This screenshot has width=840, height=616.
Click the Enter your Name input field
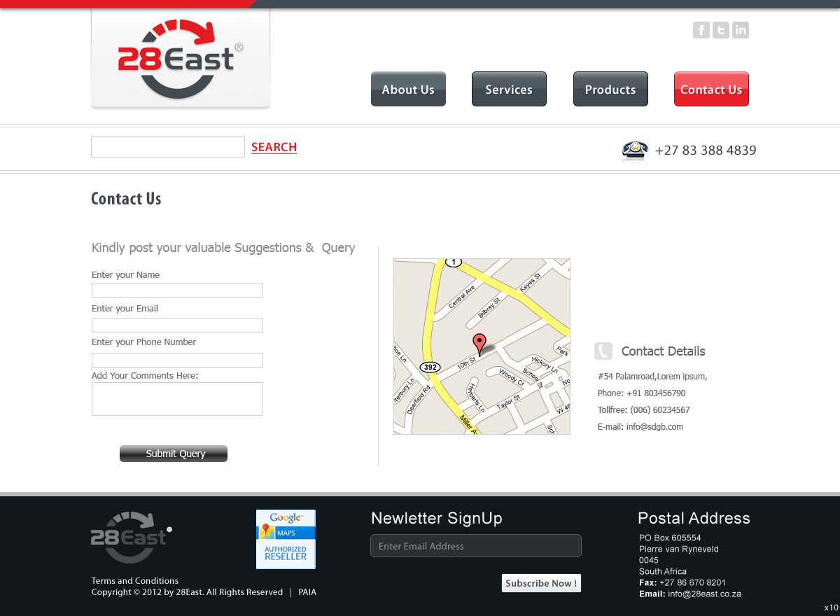pyautogui.click(x=177, y=290)
